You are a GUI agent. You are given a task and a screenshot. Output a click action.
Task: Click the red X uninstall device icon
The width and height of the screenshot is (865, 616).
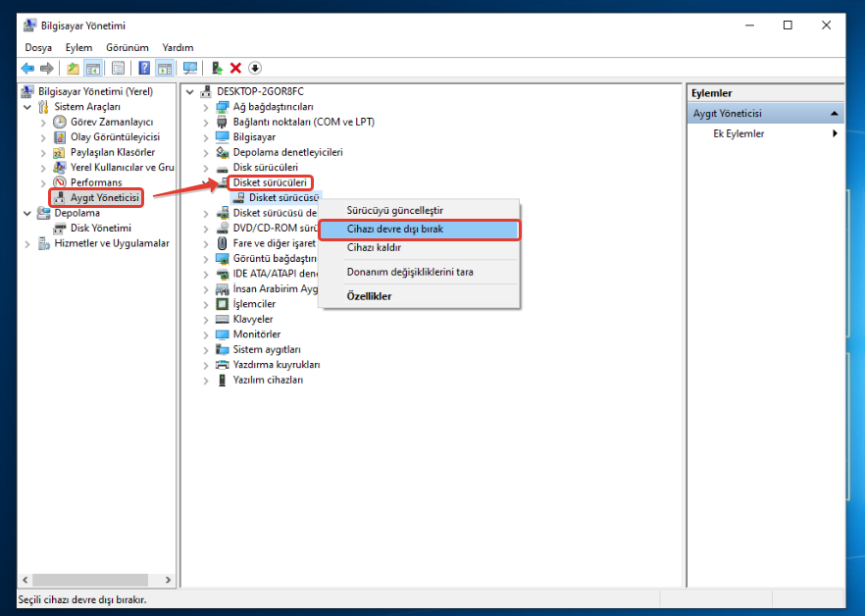coord(235,68)
